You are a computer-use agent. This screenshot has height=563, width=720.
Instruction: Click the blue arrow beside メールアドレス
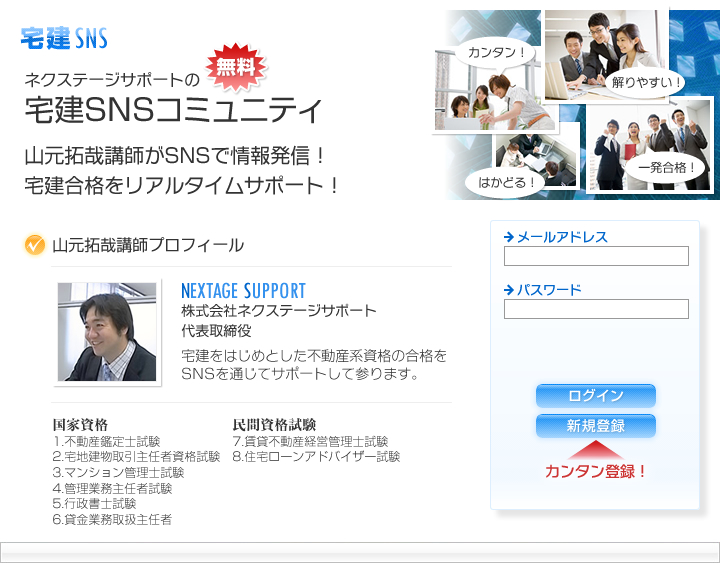pos(509,237)
